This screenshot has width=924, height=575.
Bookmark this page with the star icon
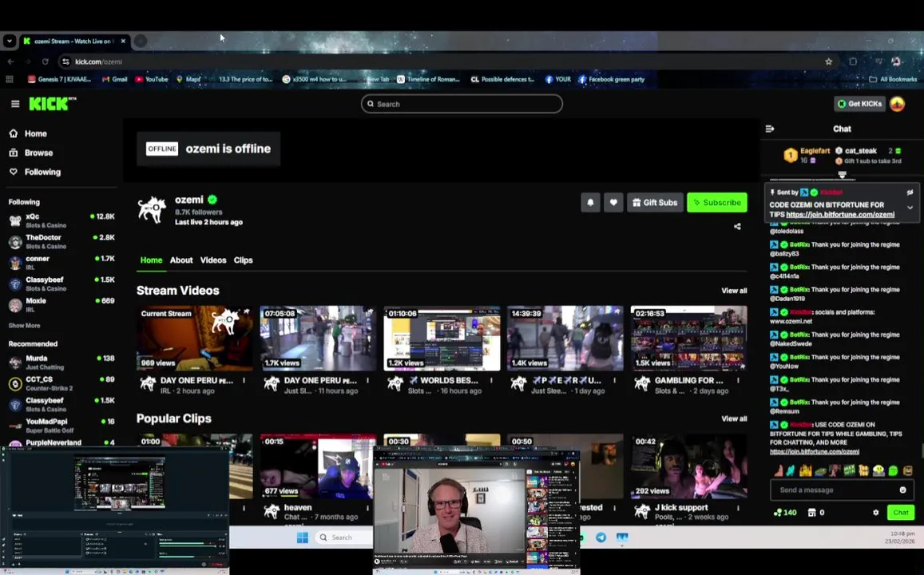click(x=828, y=61)
